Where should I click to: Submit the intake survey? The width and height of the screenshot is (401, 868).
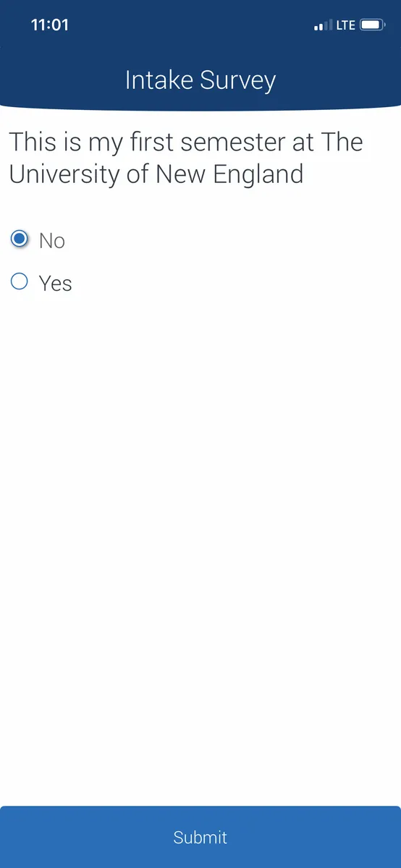(x=200, y=837)
